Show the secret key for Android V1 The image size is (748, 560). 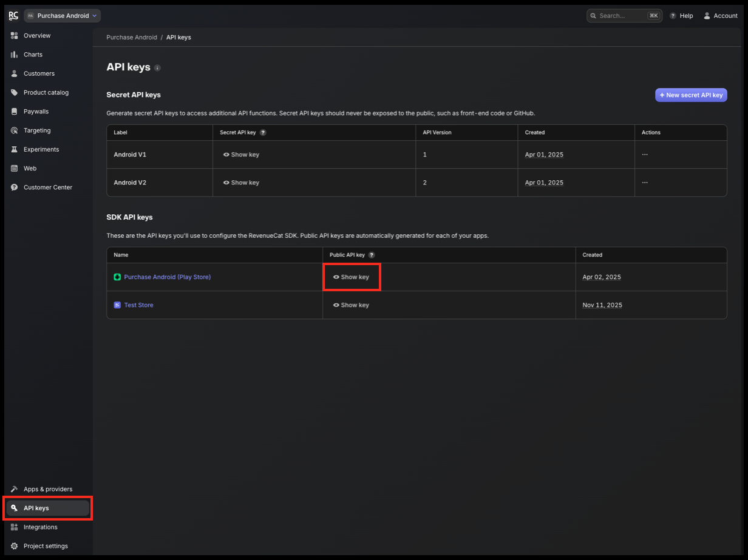(241, 154)
